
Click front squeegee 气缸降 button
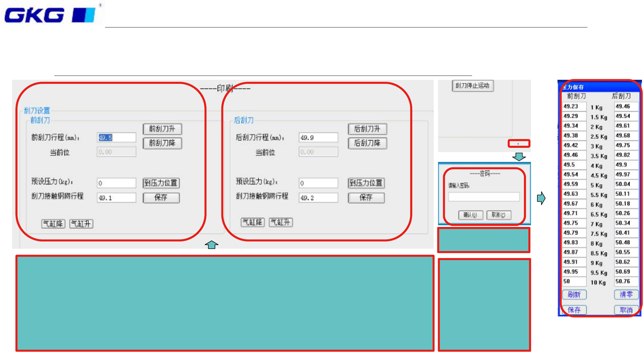pos(53,224)
